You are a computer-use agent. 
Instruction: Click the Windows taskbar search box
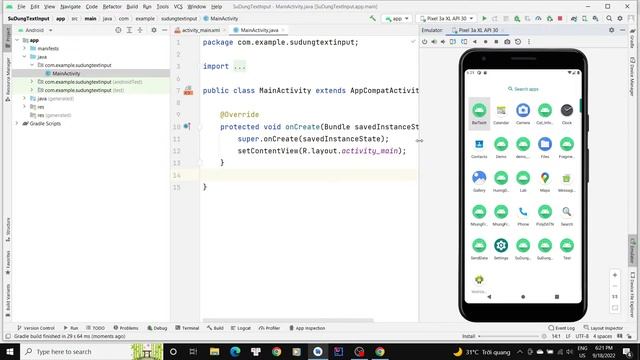coord(91,351)
